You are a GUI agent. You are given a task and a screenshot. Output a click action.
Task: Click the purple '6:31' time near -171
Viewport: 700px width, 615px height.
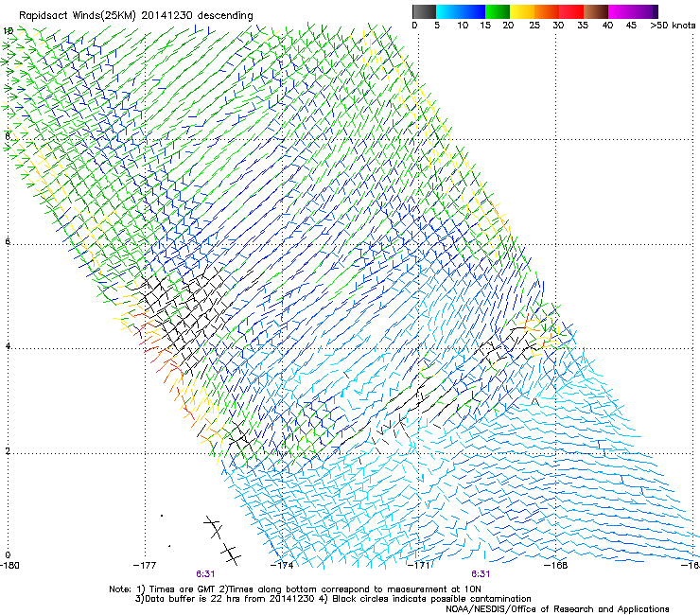click(x=481, y=574)
